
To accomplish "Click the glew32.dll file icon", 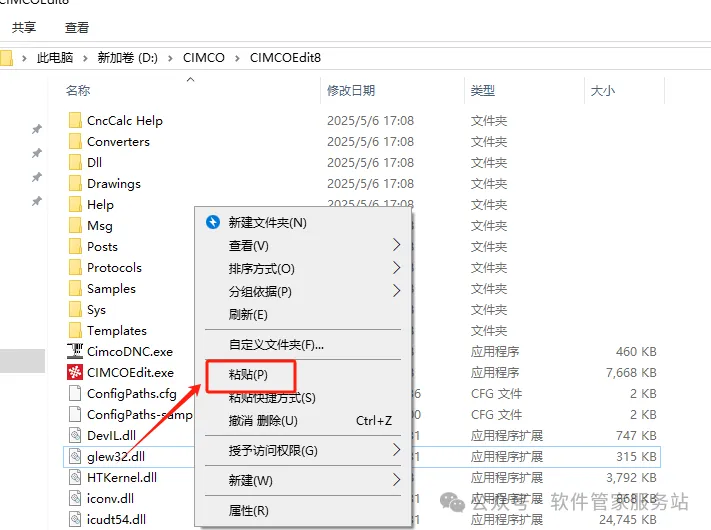I will (x=75, y=457).
